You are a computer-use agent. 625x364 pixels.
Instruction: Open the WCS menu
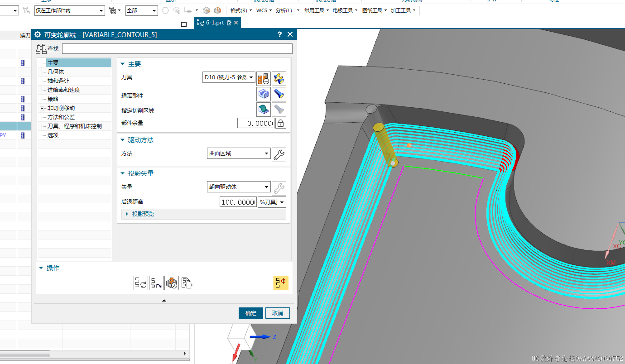(x=264, y=10)
